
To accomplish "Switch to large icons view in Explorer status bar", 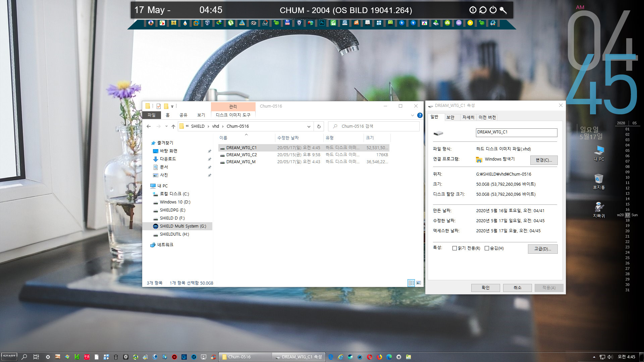I will (419, 283).
